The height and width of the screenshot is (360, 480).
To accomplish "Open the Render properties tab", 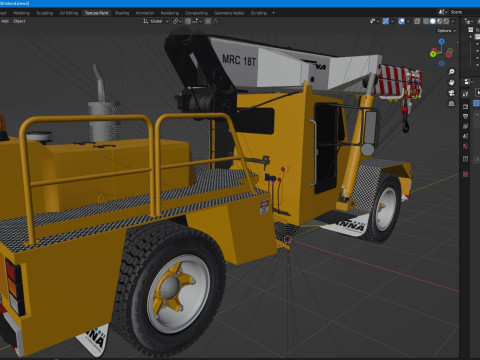I will tap(466, 106).
